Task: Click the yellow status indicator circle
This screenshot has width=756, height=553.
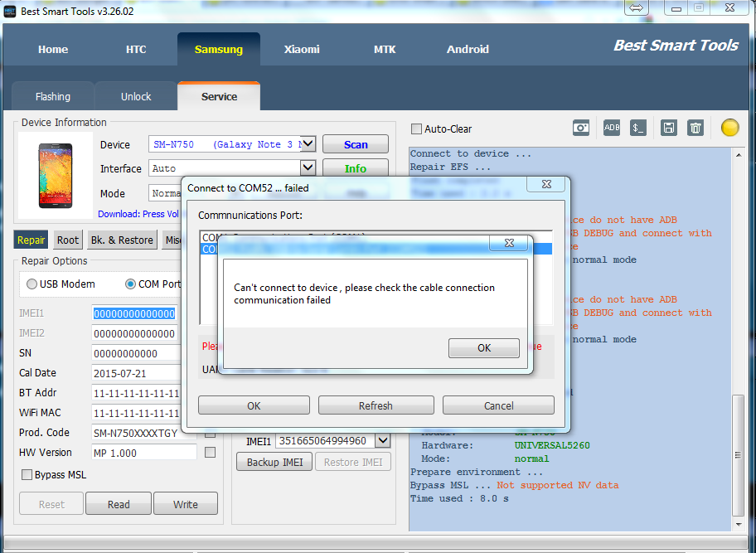Action: tap(730, 128)
